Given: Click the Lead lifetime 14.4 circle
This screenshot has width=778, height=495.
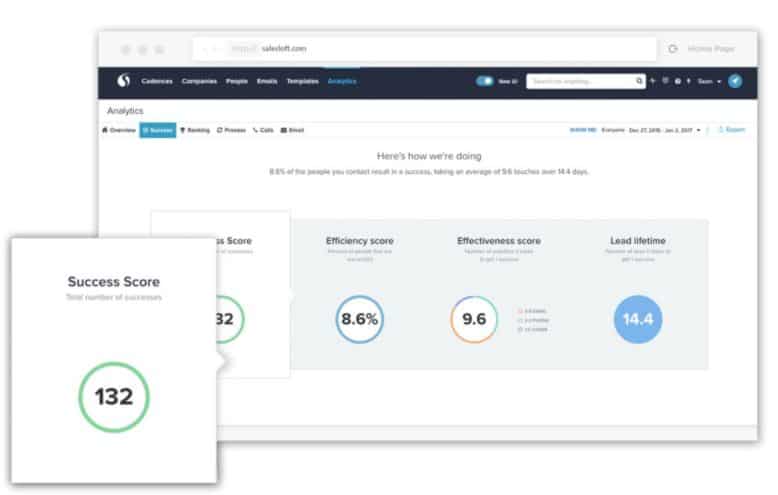Looking at the screenshot, I should 637,319.
